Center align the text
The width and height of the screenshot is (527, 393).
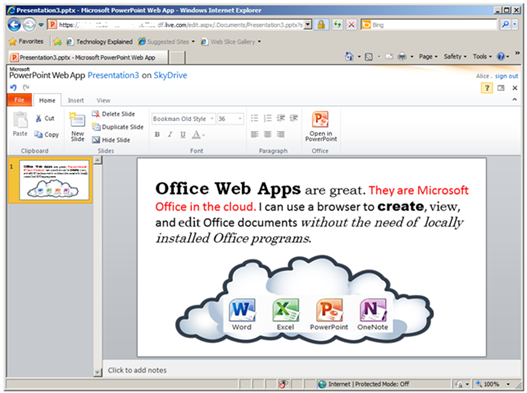point(268,134)
